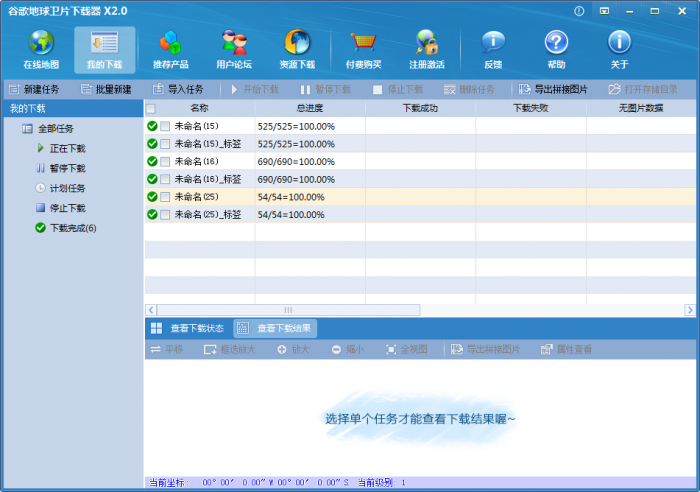Click the left arrow of horizontal scrollbar
Image resolution: width=700 pixels, height=492 pixels.
coord(151,309)
